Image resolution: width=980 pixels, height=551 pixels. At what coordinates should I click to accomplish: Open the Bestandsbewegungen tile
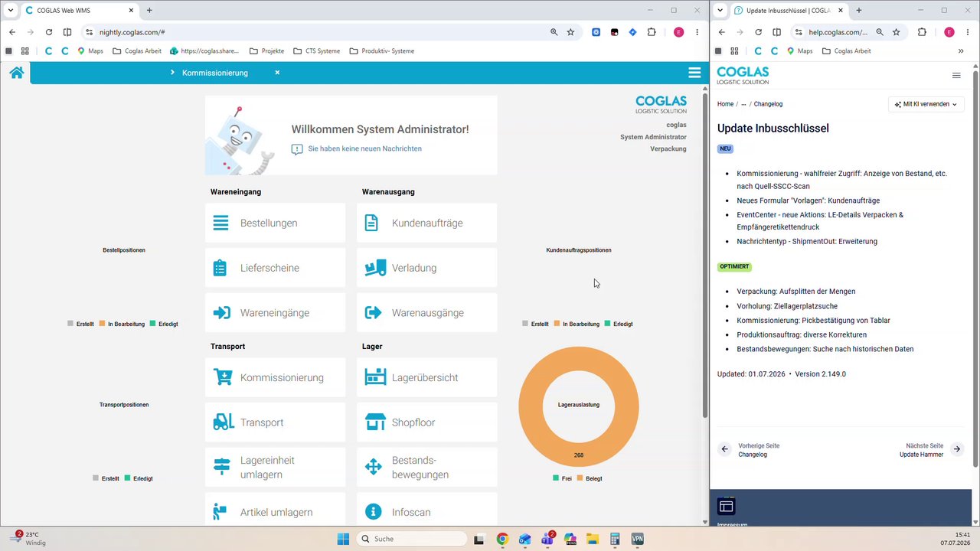tap(426, 467)
